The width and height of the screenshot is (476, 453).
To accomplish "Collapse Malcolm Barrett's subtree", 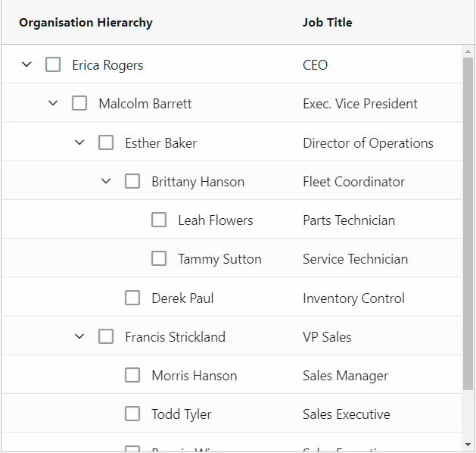I will coord(53,103).
